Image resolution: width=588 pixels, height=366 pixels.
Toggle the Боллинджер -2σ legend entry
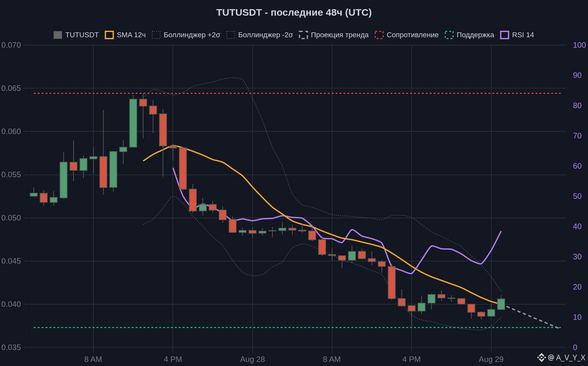(260, 35)
